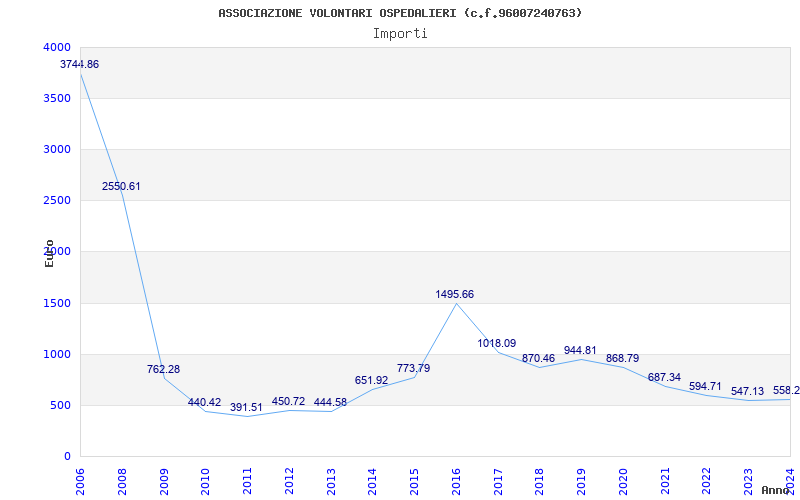Image resolution: width=800 pixels, height=500 pixels.
Task: Select the 2550.61 data label
Action: click(x=121, y=186)
